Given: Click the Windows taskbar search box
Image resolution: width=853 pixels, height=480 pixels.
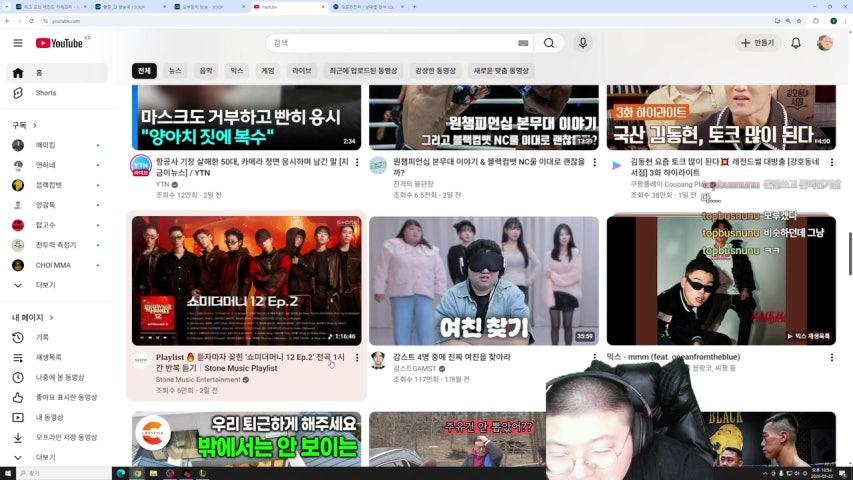Looking at the screenshot, I should (64, 473).
